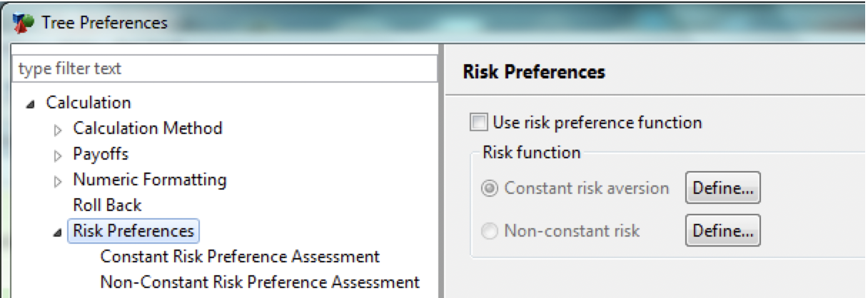The height and width of the screenshot is (298, 868).
Task: Select Calculation Method tree item
Action: click(x=148, y=128)
